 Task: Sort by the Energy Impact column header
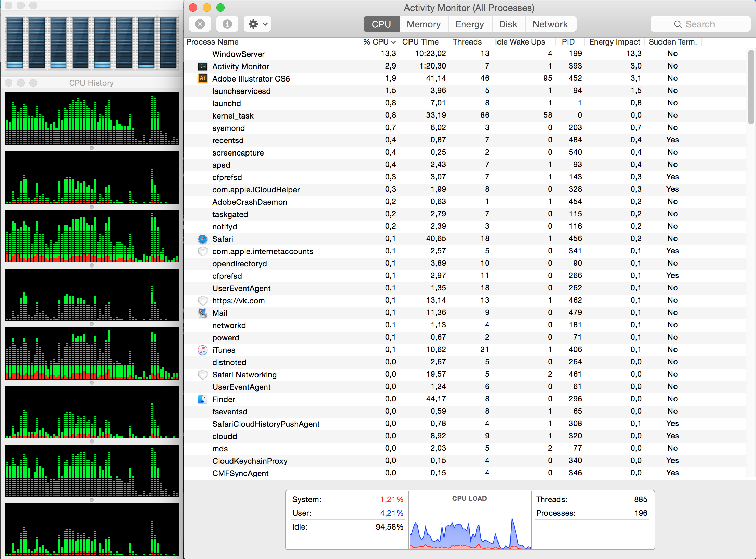pos(615,42)
